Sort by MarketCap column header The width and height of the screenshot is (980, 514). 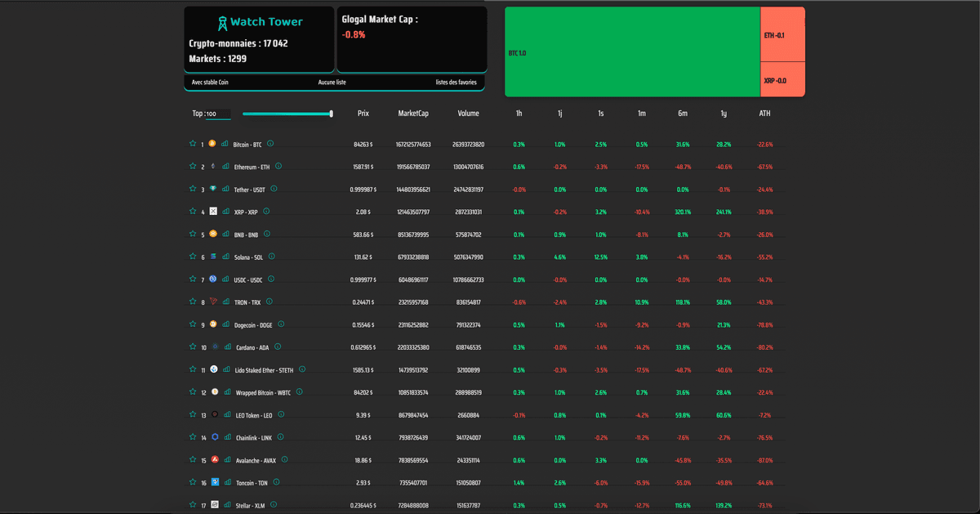click(x=413, y=114)
